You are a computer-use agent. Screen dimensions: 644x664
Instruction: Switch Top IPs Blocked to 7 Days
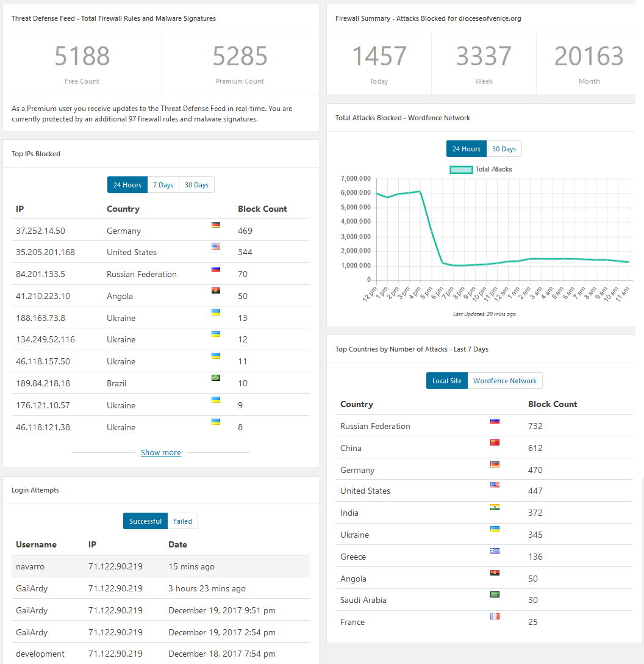(163, 185)
